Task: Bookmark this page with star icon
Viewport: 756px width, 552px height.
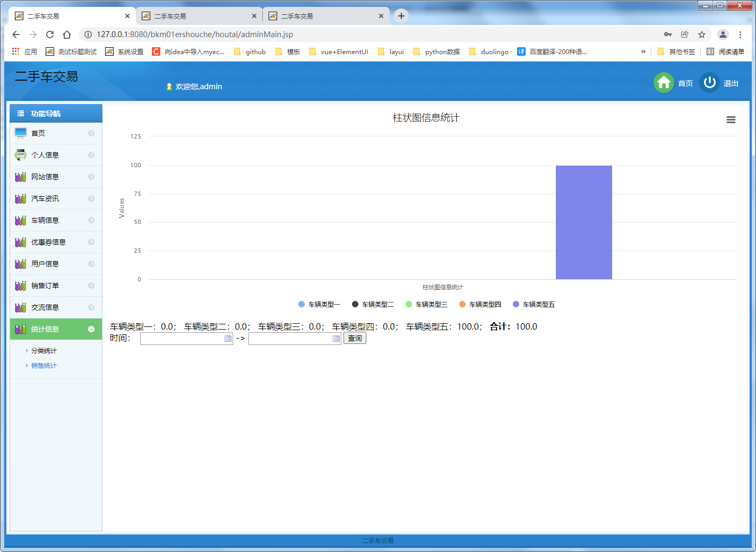Action: 702,34
